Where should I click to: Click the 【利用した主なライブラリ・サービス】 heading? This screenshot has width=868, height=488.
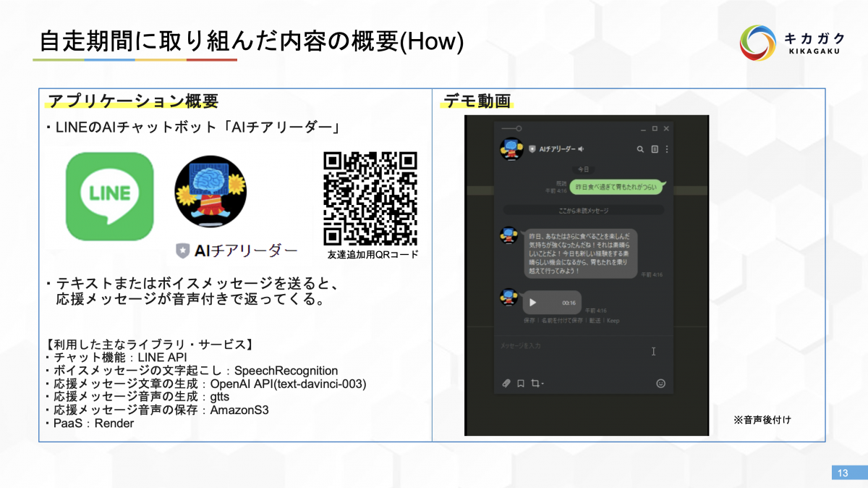click(148, 345)
